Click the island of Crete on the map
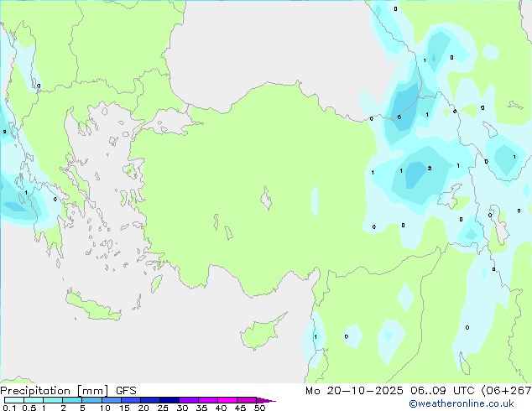The width and height of the screenshot is (532, 411). pyautogui.click(x=92, y=305)
